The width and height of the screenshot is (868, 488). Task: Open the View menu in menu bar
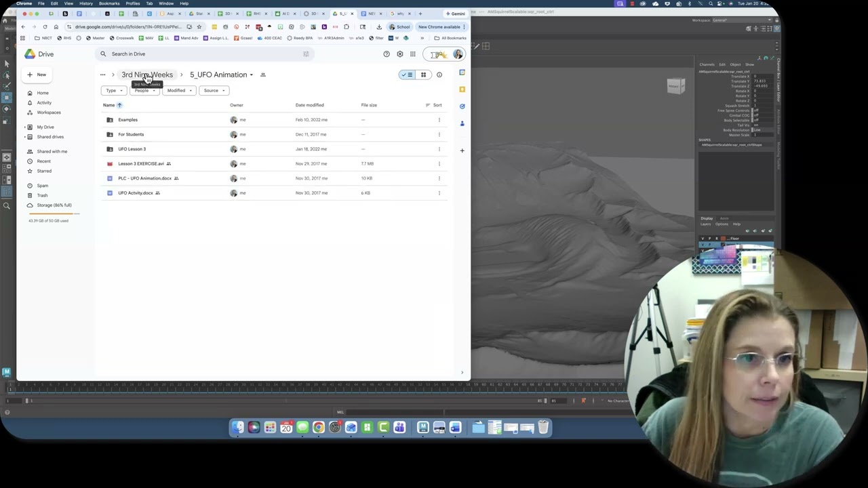(x=68, y=3)
